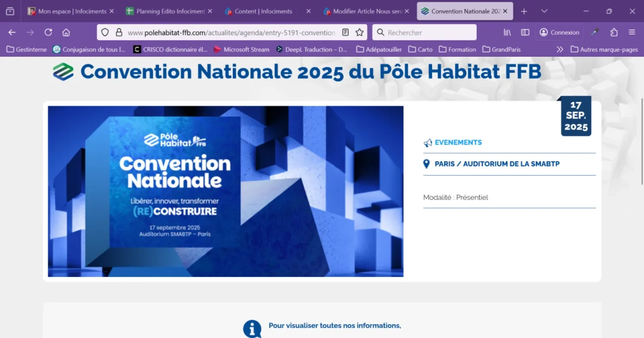The image size is (644, 338).
Task: Open the Firefox application hamburger menu
Action: (x=632, y=32)
